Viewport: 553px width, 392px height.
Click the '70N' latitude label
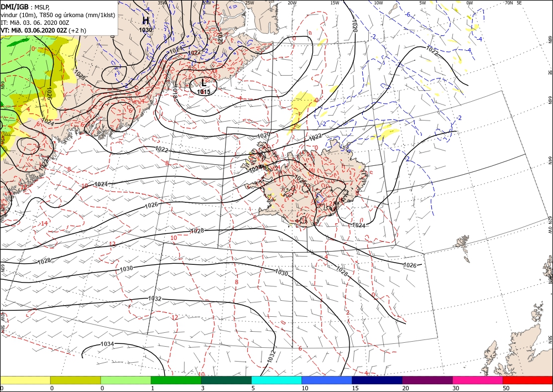509,3
